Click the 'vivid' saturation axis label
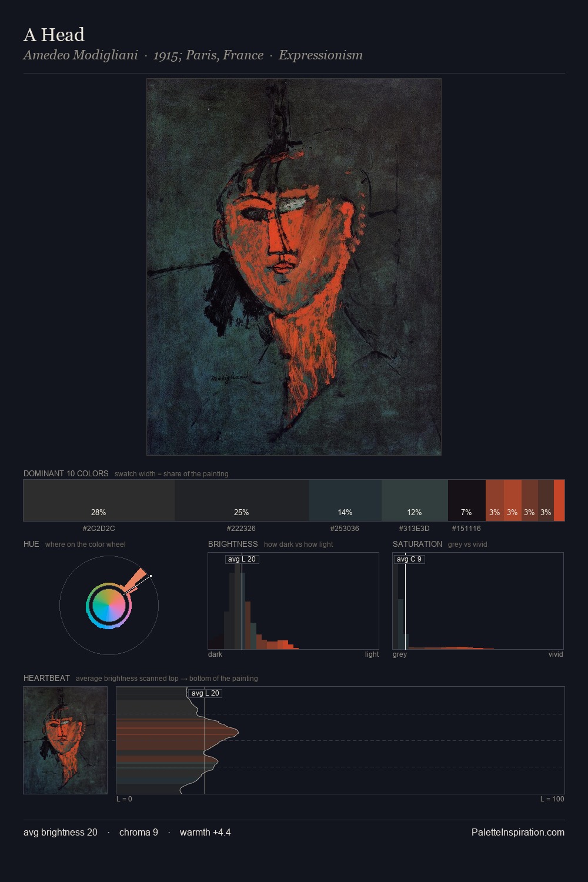 click(556, 654)
